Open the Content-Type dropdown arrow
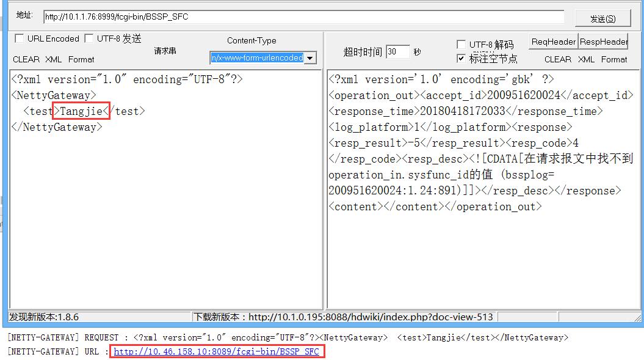 (x=310, y=58)
